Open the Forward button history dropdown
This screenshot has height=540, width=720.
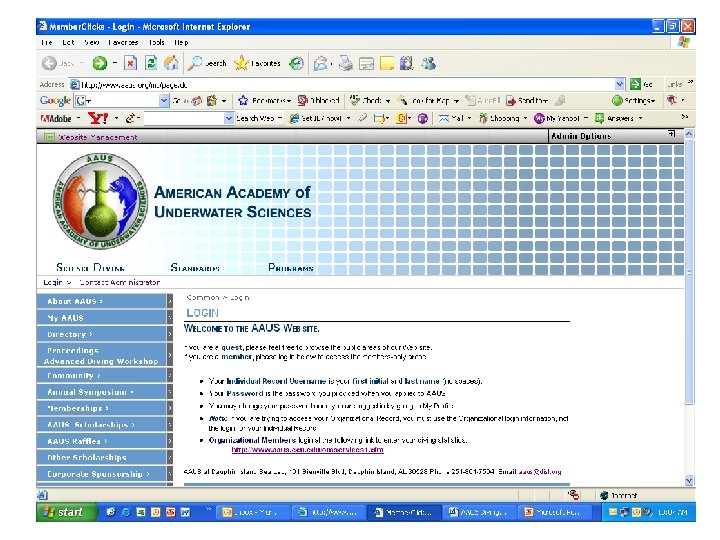click(115, 63)
